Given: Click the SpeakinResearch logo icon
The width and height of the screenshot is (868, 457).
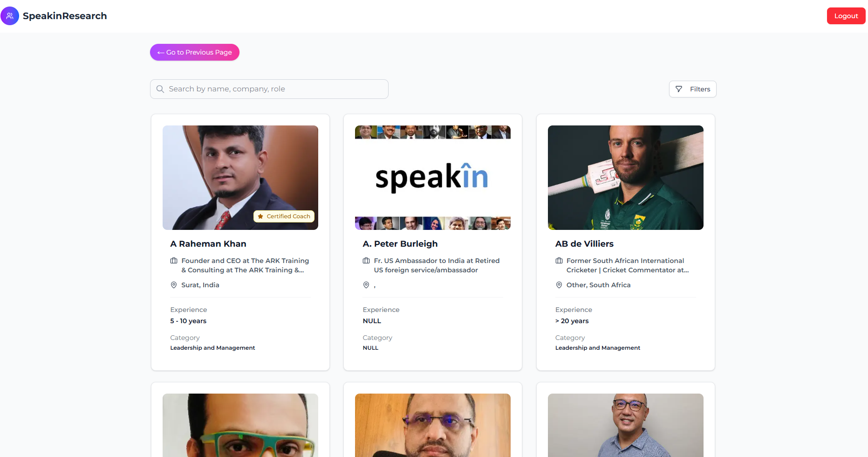Looking at the screenshot, I should coord(10,16).
